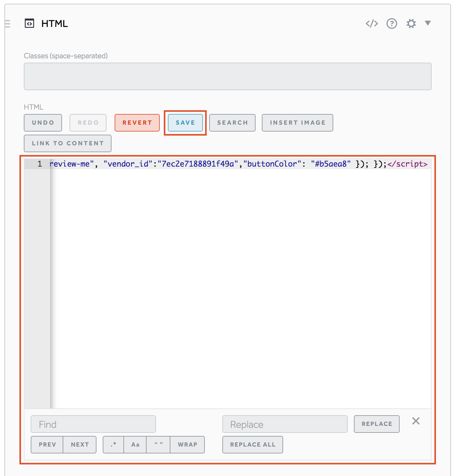Grab the drag handle at left edge
The image size is (456, 476).
point(8,24)
